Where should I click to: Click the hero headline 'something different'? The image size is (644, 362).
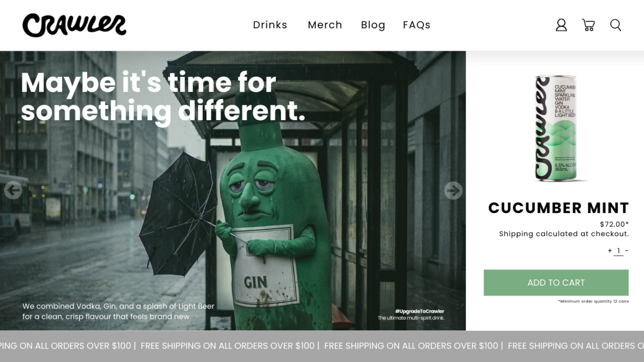[163, 111]
